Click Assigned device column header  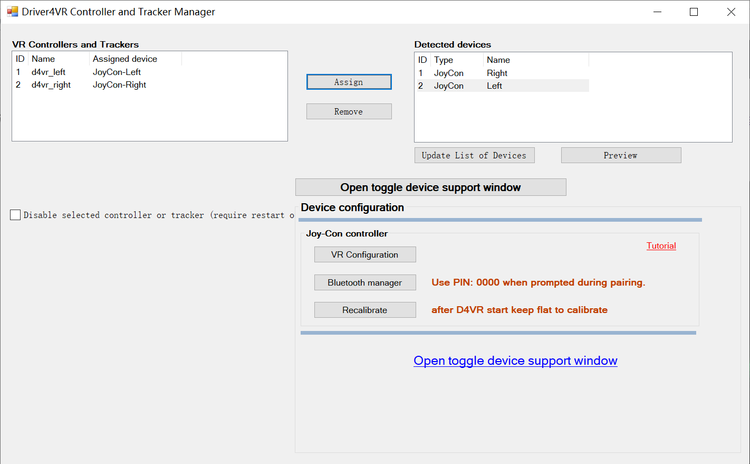point(135,59)
